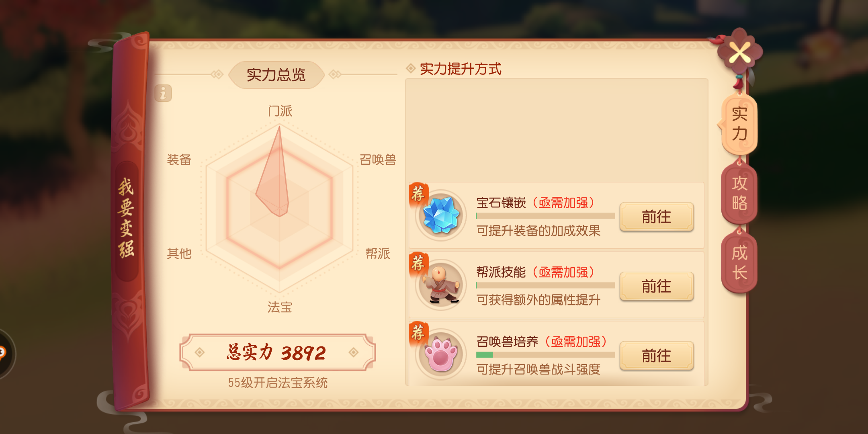
Task: Click 前往 button for 召唤兽培养
Action: tap(657, 356)
